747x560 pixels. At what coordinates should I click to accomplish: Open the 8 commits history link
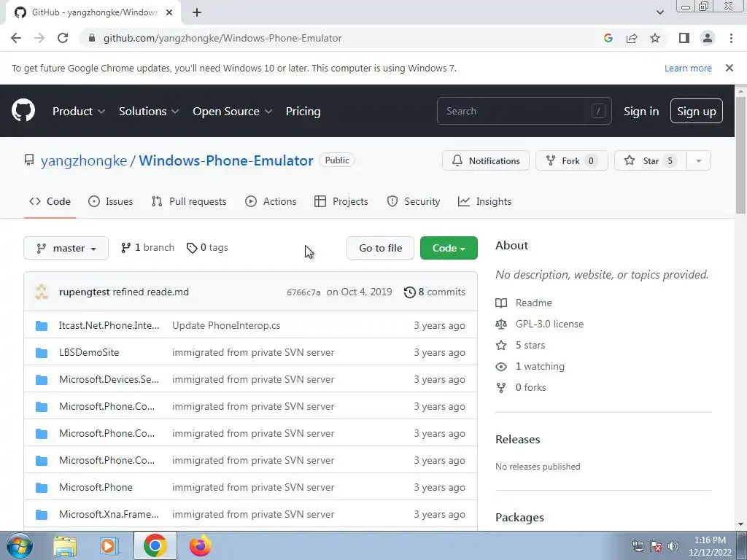(x=435, y=292)
